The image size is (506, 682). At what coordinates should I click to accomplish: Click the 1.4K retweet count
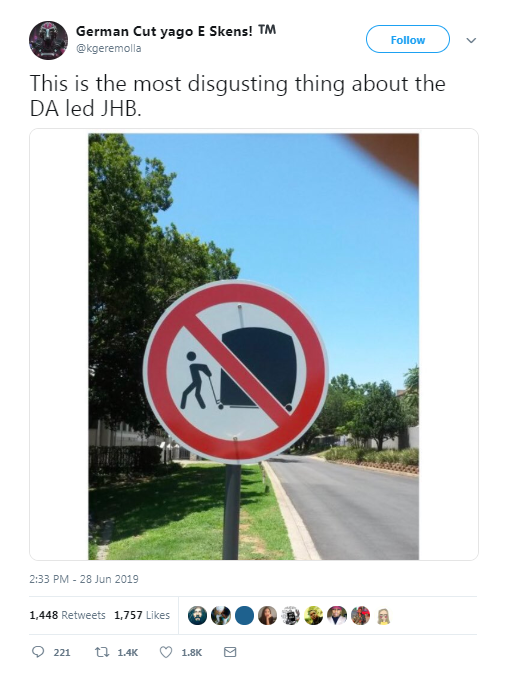click(x=127, y=652)
